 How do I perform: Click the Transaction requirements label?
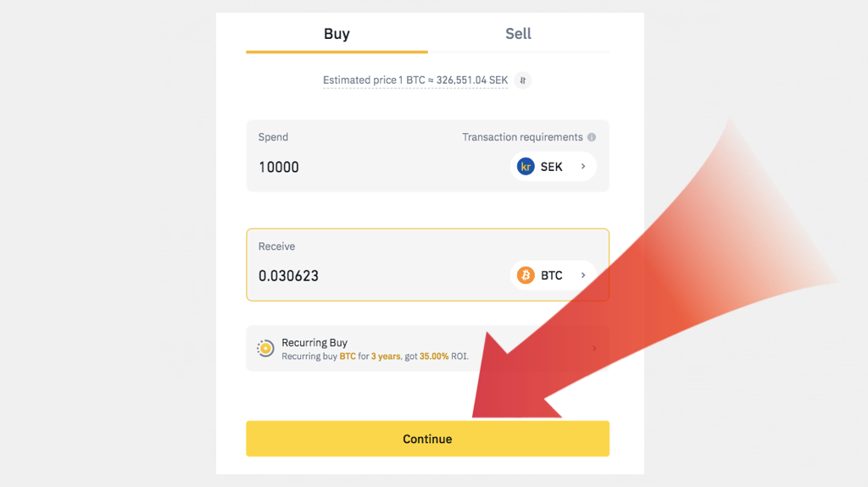(x=522, y=137)
